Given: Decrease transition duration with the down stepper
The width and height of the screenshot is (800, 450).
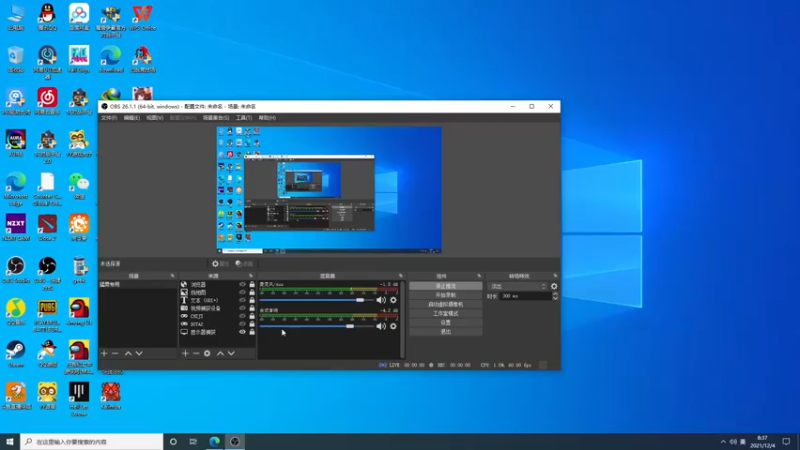Looking at the screenshot, I should pyautogui.click(x=555, y=298).
